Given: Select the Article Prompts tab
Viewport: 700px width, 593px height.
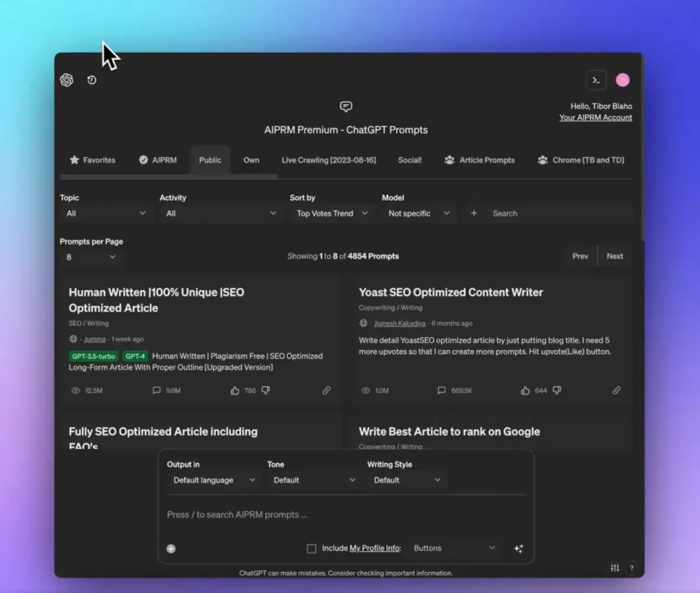Looking at the screenshot, I should (480, 160).
